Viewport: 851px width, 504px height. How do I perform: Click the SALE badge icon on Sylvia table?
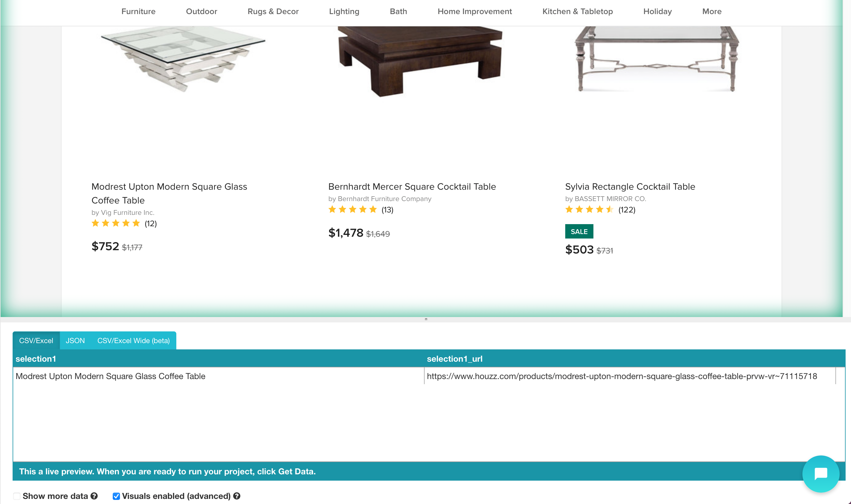pos(579,232)
